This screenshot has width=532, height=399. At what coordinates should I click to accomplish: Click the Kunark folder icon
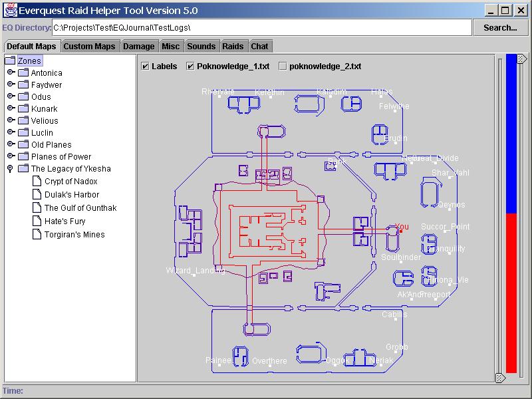(23, 108)
